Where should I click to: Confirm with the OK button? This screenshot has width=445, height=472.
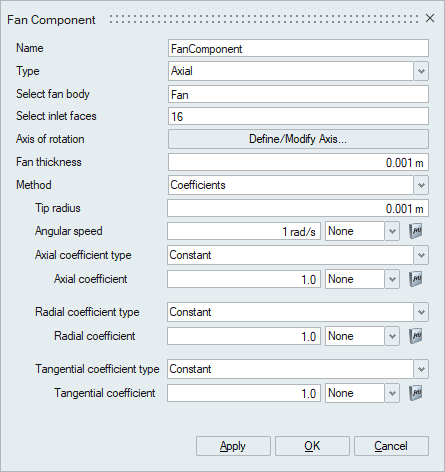(x=312, y=446)
